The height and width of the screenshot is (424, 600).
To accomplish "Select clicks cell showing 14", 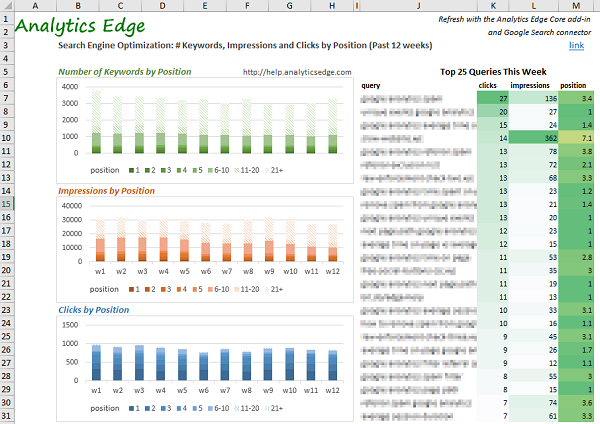I will tap(493, 138).
